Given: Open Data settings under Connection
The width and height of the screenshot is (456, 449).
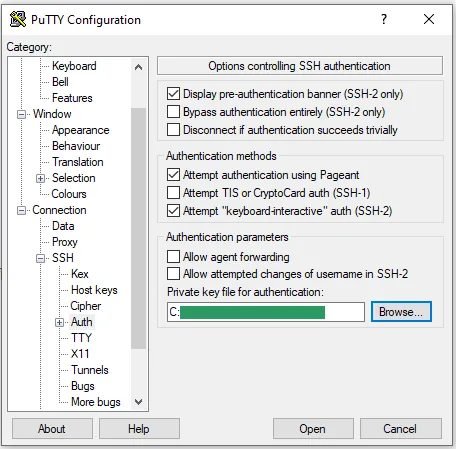Looking at the screenshot, I should tap(63, 226).
